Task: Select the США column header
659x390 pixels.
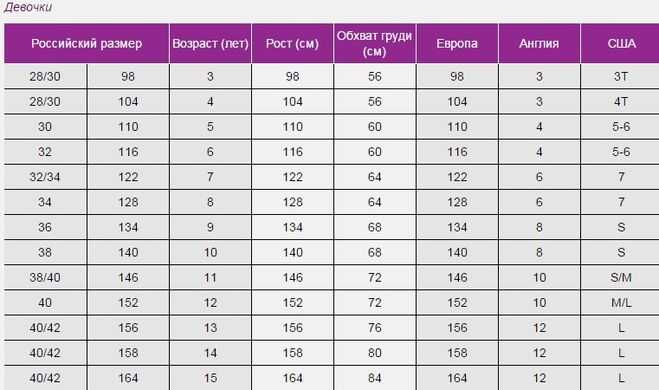Action: 620,43
